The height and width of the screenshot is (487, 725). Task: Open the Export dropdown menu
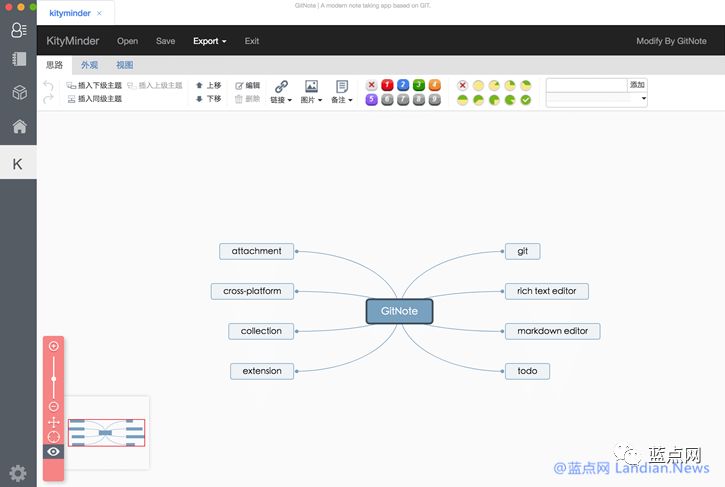point(209,41)
